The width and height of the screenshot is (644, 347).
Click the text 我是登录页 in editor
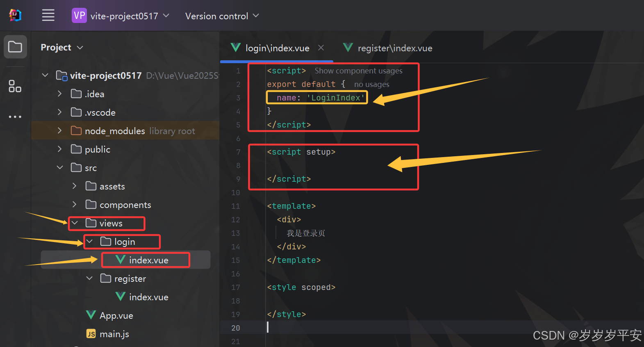[306, 233]
